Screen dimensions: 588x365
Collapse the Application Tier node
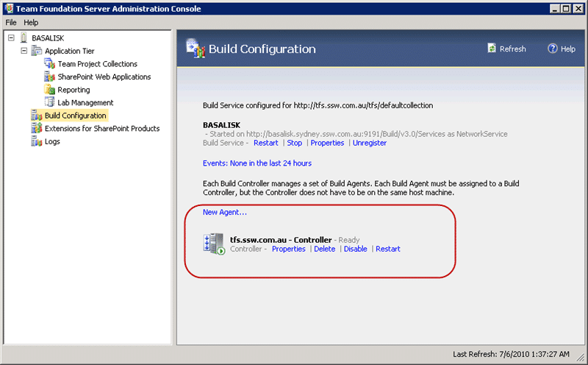coord(24,50)
